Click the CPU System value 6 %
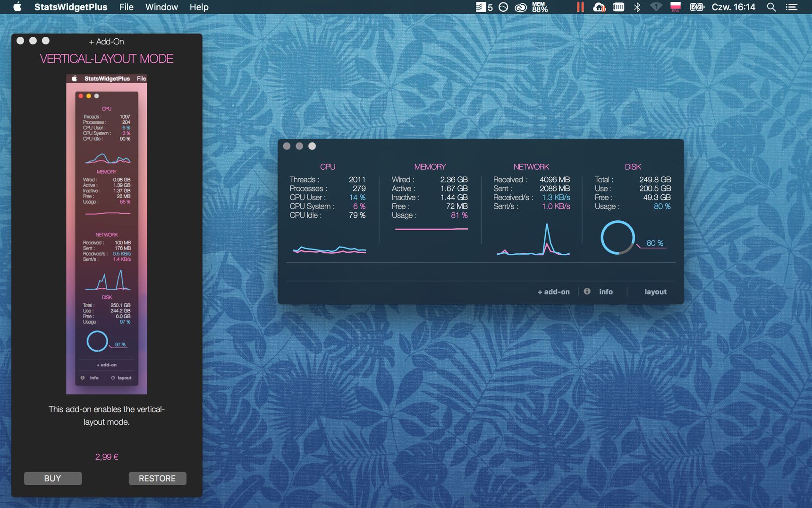812x508 pixels. point(359,207)
